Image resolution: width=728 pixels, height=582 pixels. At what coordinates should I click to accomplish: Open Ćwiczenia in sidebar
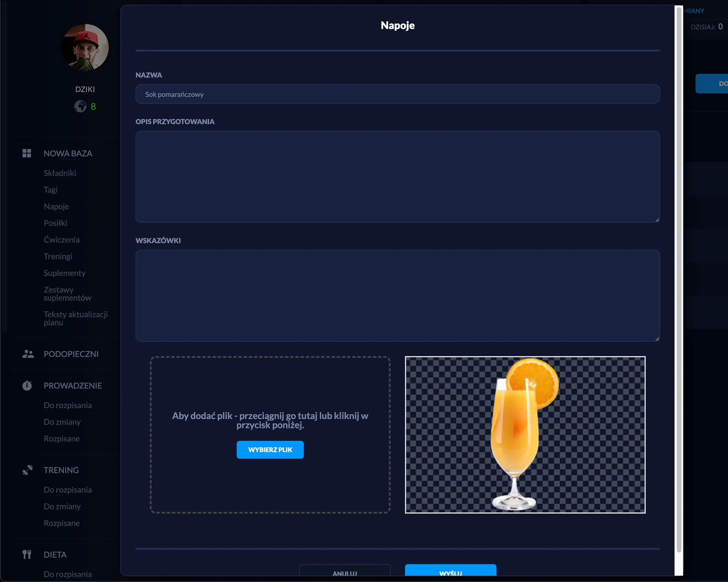62,239
